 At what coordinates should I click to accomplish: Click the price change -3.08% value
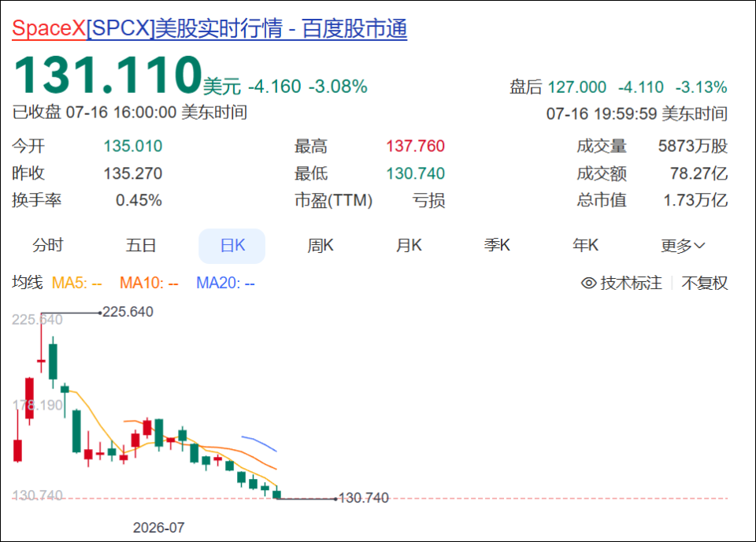[x=338, y=87]
